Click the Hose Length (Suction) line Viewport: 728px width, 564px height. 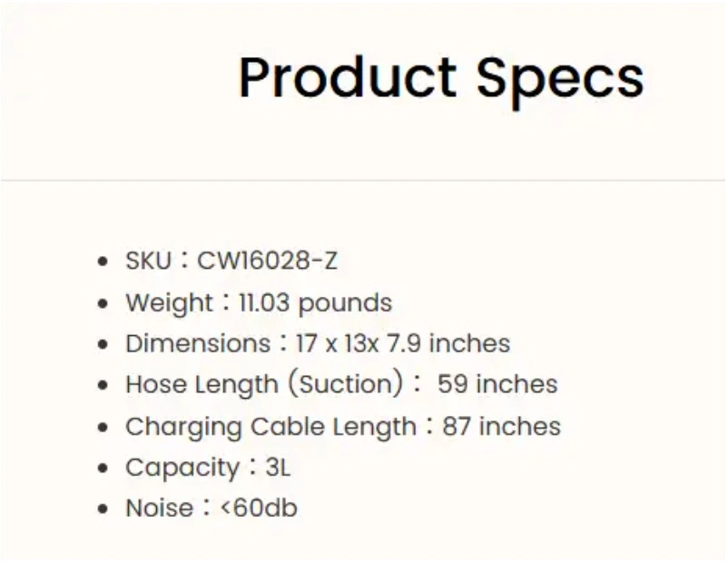(341, 384)
